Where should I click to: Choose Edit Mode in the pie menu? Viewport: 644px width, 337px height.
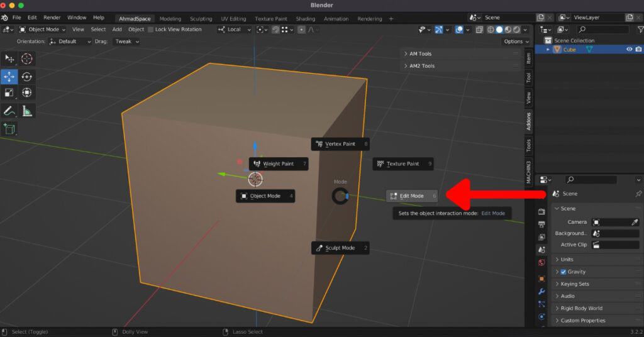point(412,196)
